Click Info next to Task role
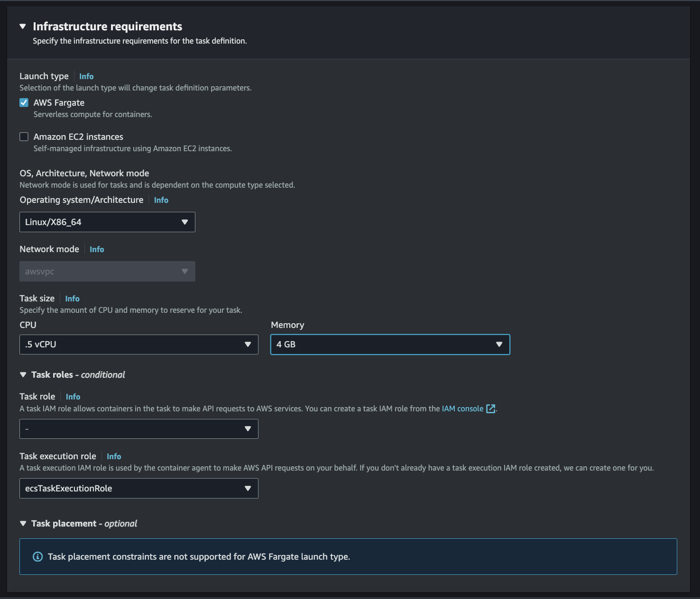This screenshot has height=599, width=700. [x=73, y=397]
